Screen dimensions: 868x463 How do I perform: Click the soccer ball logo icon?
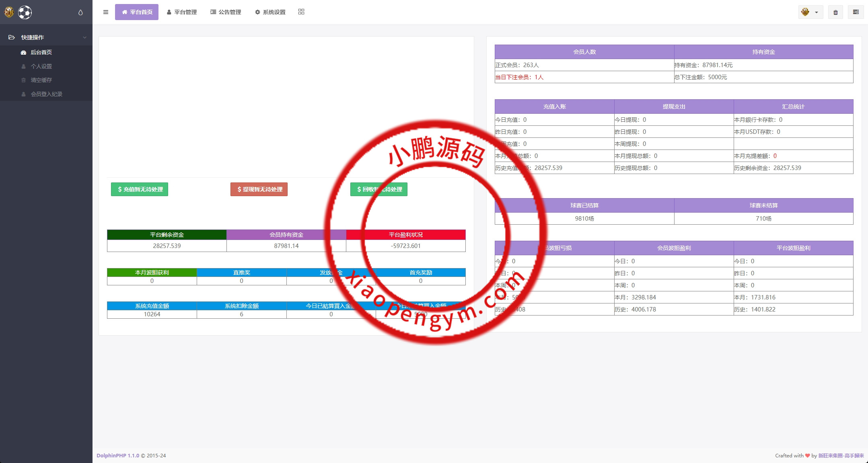[x=25, y=12]
